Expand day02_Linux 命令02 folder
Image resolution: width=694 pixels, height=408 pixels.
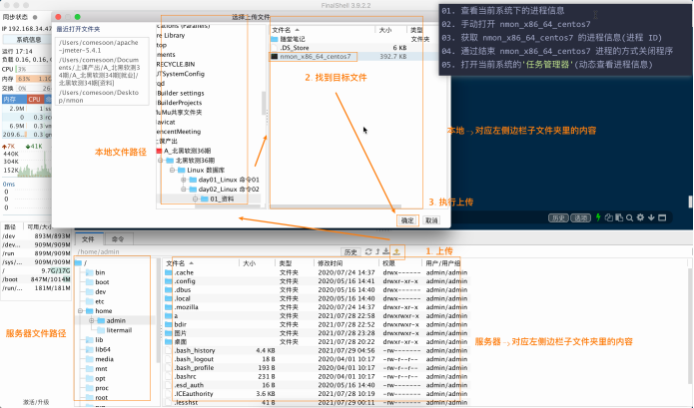[x=183, y=189]
